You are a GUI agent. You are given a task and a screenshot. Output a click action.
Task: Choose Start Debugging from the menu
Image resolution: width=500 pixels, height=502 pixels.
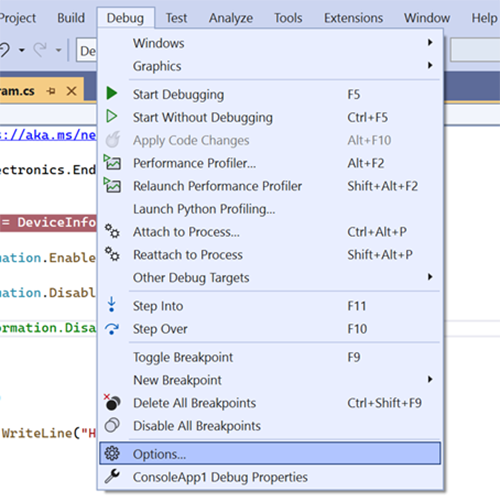(x=270, y=94)
